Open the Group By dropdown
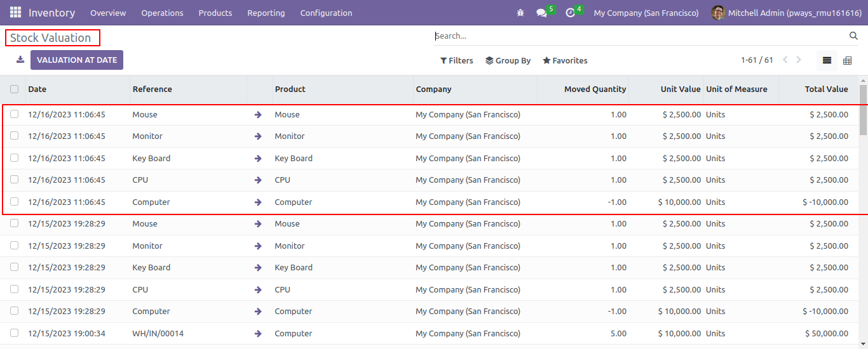Image resolution: width=868 pixels, height=349 pixels. pyautogui.click(x=508, y=60)
